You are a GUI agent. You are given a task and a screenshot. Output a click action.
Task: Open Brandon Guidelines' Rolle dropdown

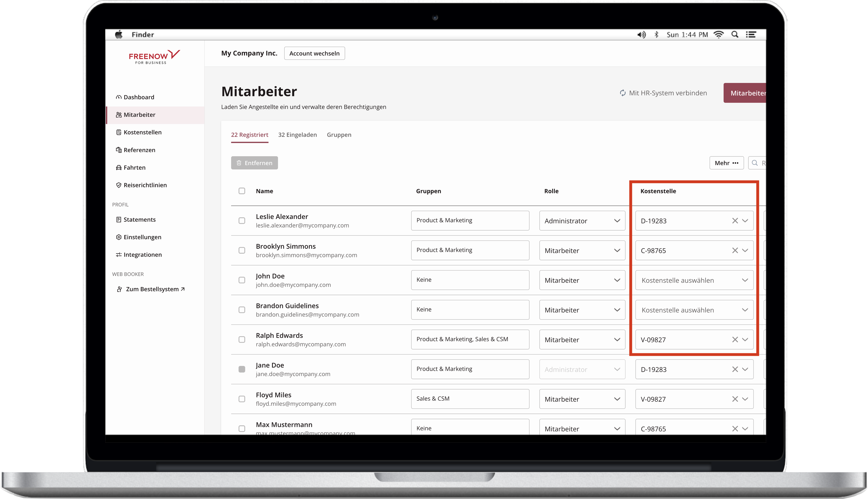coord(582,310)
